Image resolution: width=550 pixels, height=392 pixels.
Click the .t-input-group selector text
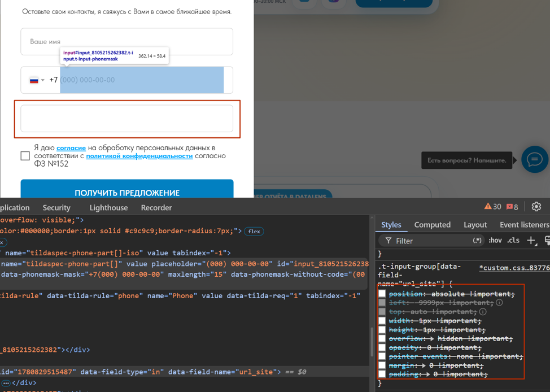pos(419,275)
